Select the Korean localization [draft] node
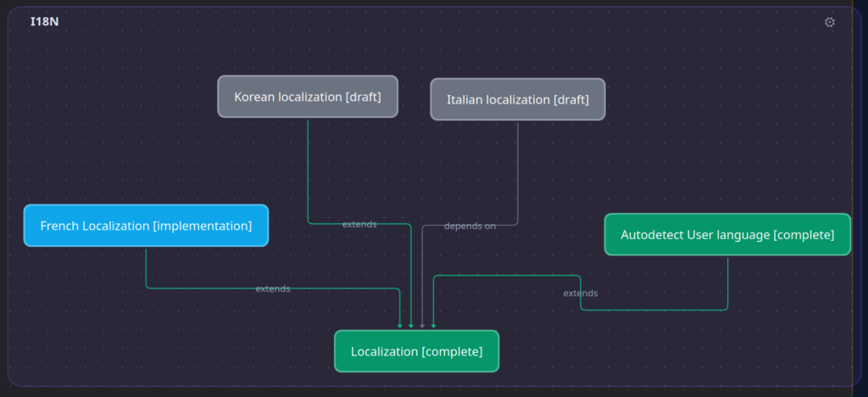 pos(308,97)
